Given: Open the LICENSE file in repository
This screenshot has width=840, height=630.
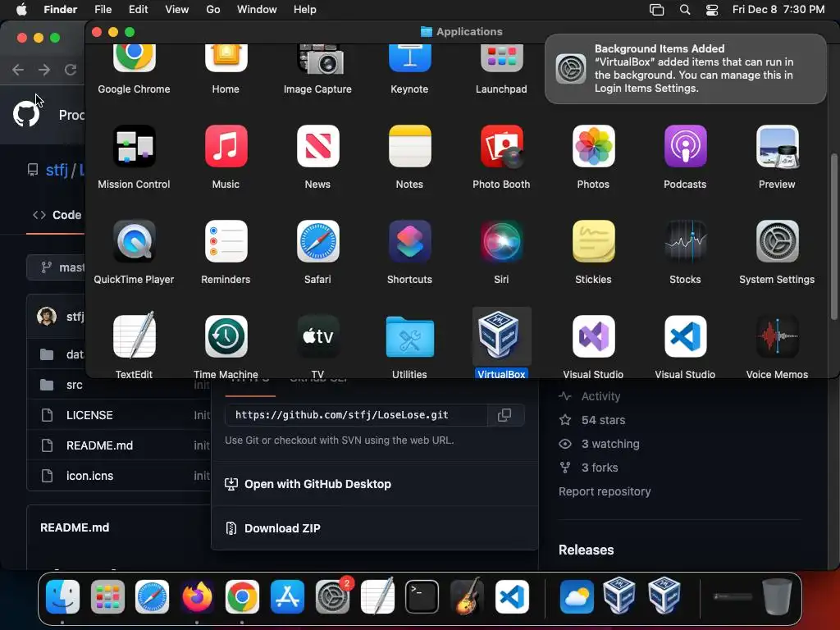Looking at the screenshot, I should click(x=89, y=415).
